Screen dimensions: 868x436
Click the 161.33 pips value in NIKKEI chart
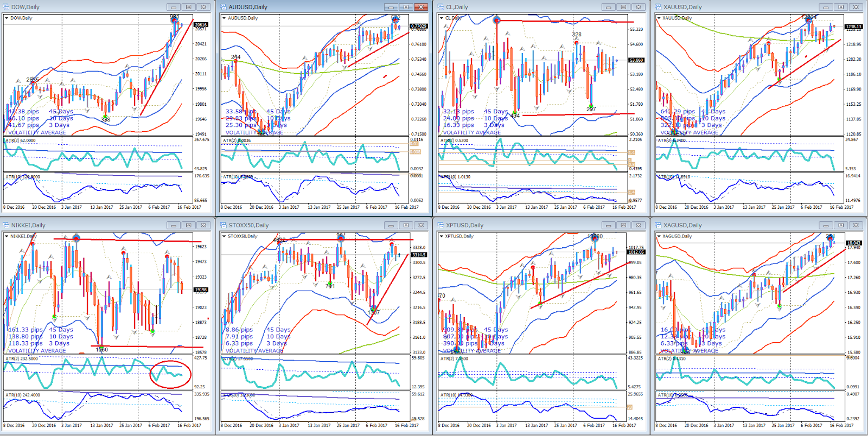[25, 330]
